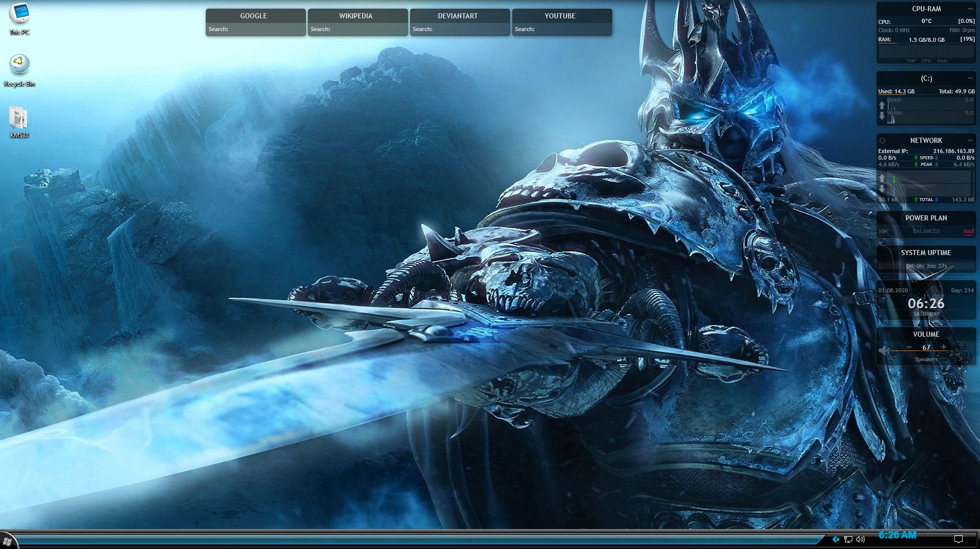Mute using the volume widget speaker icon
This screenshot has height=549, width=980.
click(883, 351)
